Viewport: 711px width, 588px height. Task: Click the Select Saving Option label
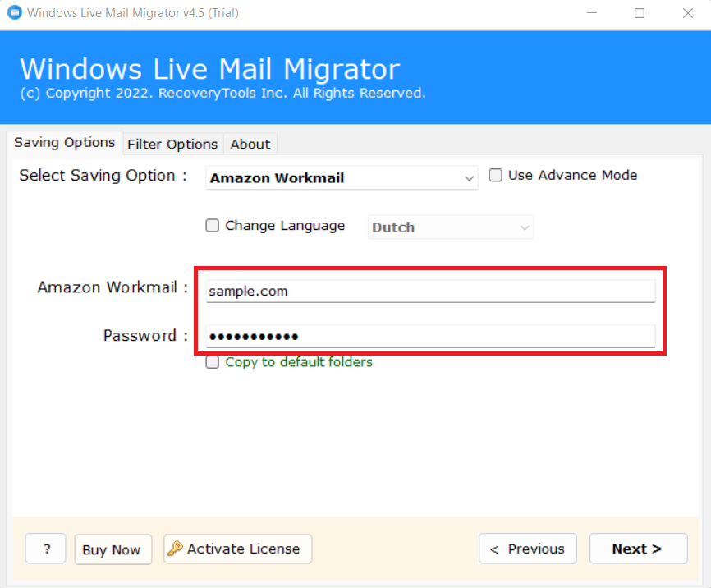[103, 176]
